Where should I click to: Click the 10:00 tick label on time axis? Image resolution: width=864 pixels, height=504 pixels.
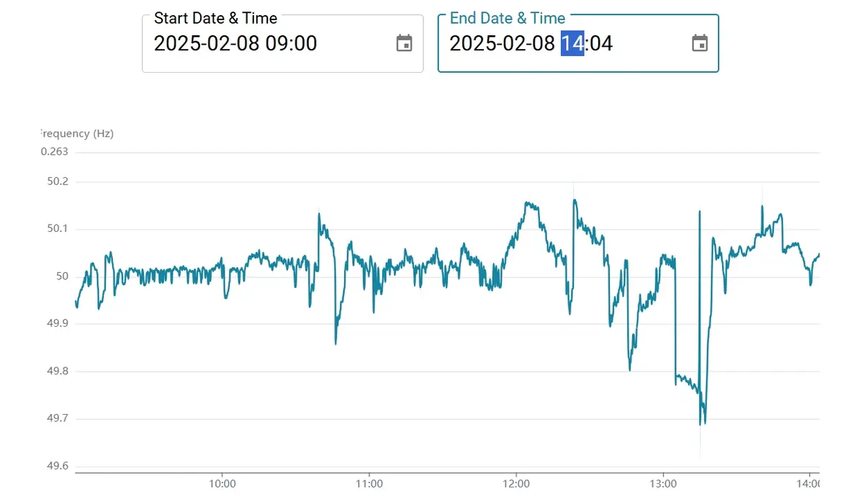[x=222, y=484]
